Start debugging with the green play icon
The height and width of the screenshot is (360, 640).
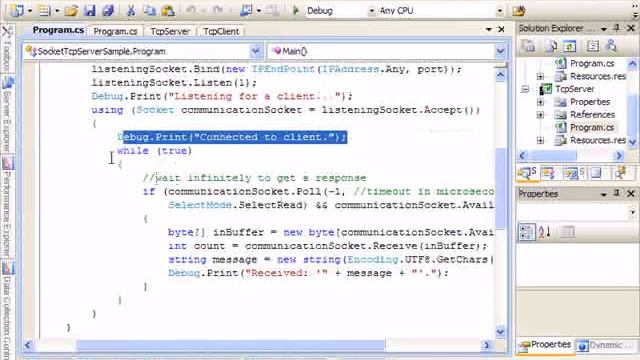(296, 11)
